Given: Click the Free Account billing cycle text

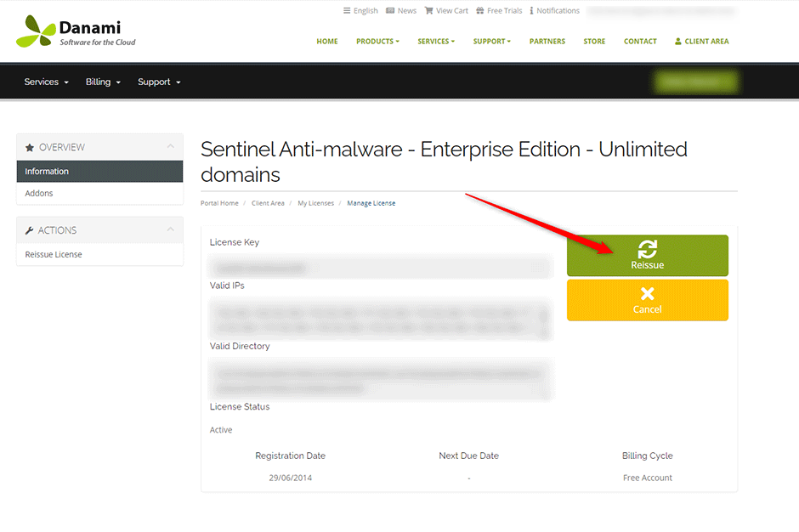Looking at the screenshot, I should [x=647, y=478].
